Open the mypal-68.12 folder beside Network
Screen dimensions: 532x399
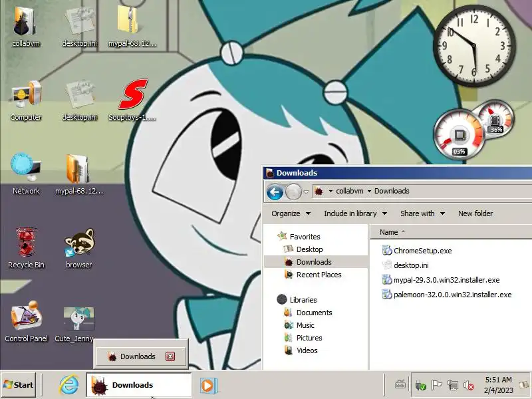(78, 174)
